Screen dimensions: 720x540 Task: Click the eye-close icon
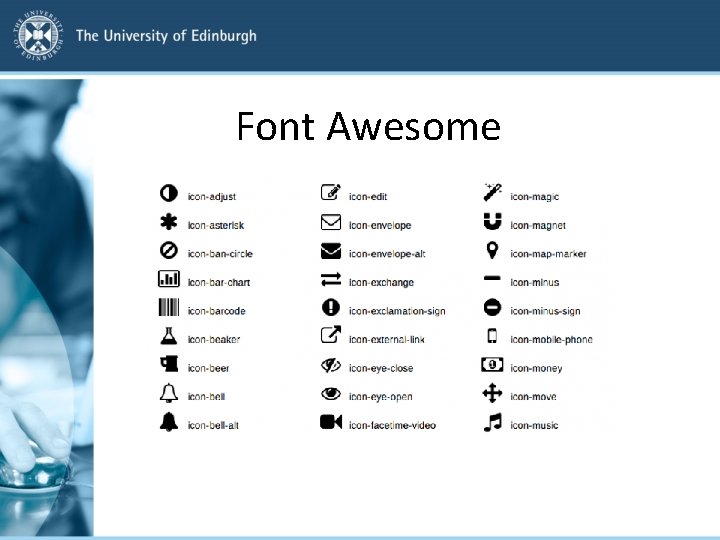pyautogui.click(x=331, y=366)
